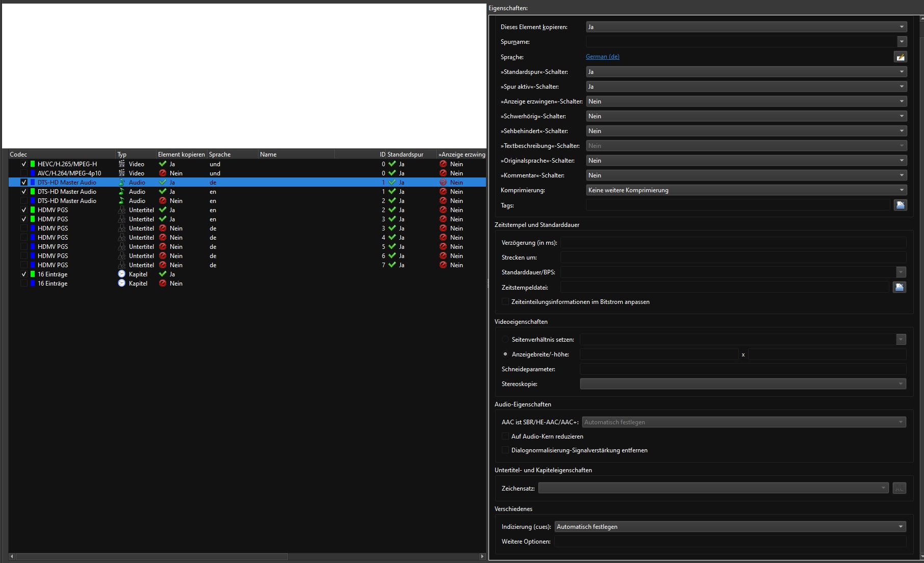This screenshot has width=924, height=563.
Task: Open the Indizierung (cues) dropdown
Action: (x=730, y=527)
